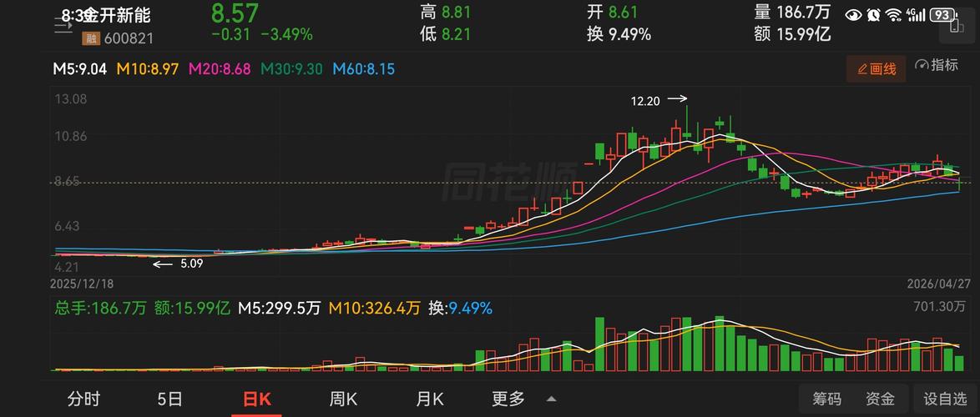Tap the latest green candlestick at chart's right edge
The image size is (980, 417).
point(959,184)
